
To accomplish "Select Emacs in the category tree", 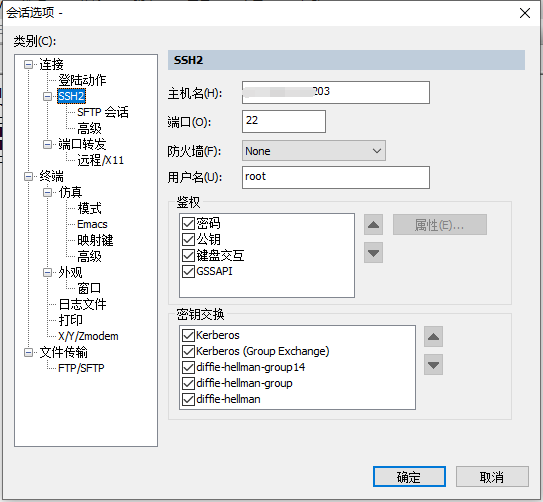I will coord(92,224).
